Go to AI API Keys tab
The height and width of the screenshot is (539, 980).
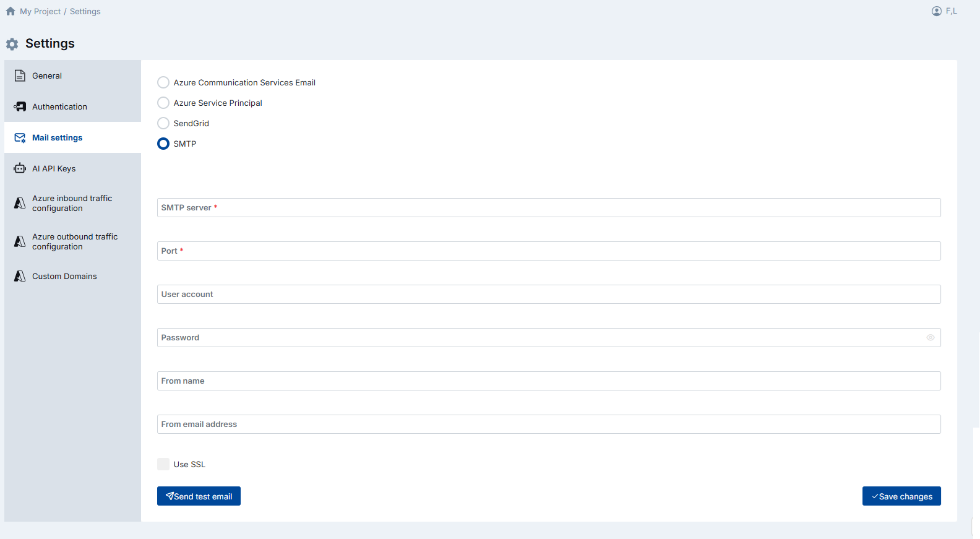coord(72,168)
